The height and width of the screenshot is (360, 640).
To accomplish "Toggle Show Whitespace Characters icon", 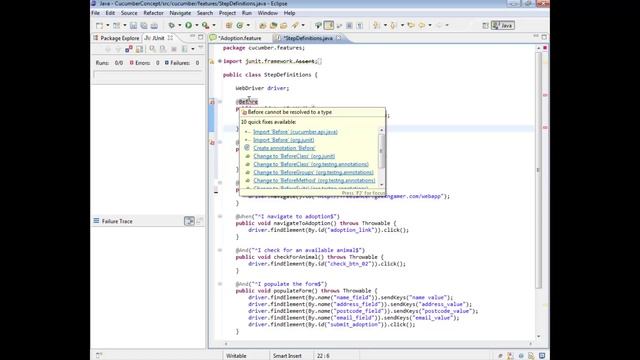I will click(x=360, y=25).
